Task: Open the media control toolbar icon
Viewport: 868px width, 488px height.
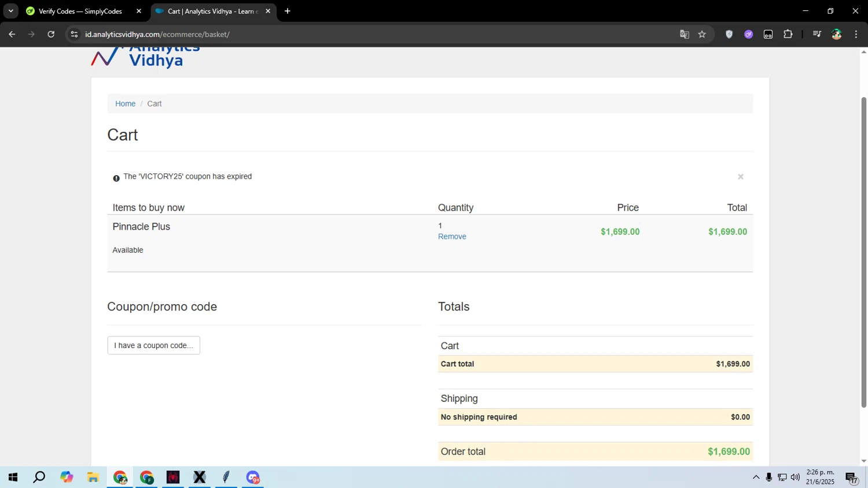Action: [x=816, y=34]
